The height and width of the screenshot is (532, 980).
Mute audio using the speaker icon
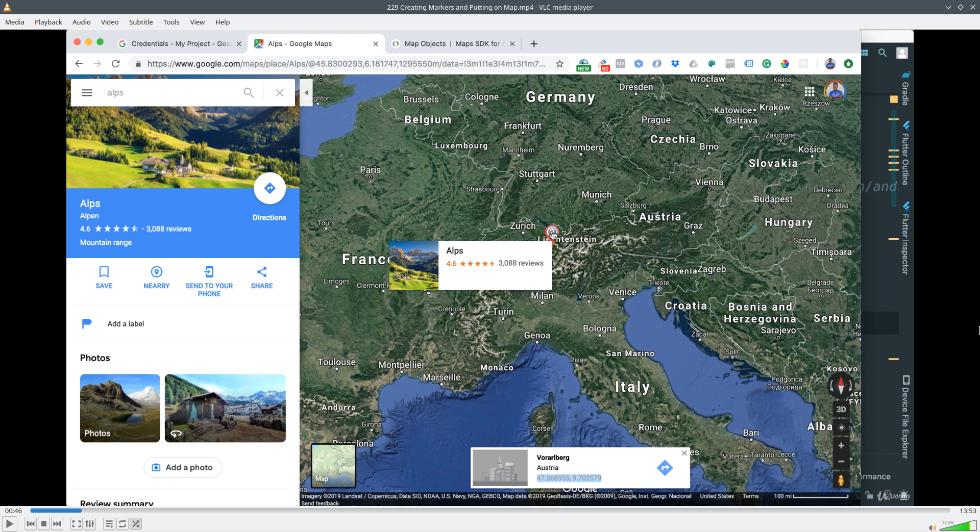[x=932, y=527]
